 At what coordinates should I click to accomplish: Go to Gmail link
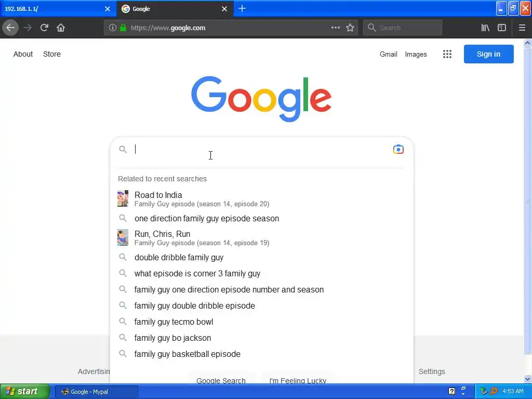tap(389, 54)
